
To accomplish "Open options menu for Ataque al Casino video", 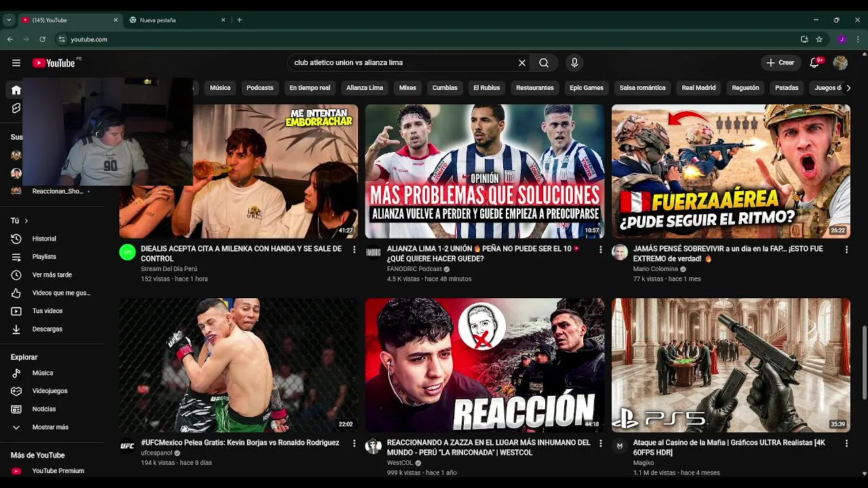I will [x=846, y=443].
